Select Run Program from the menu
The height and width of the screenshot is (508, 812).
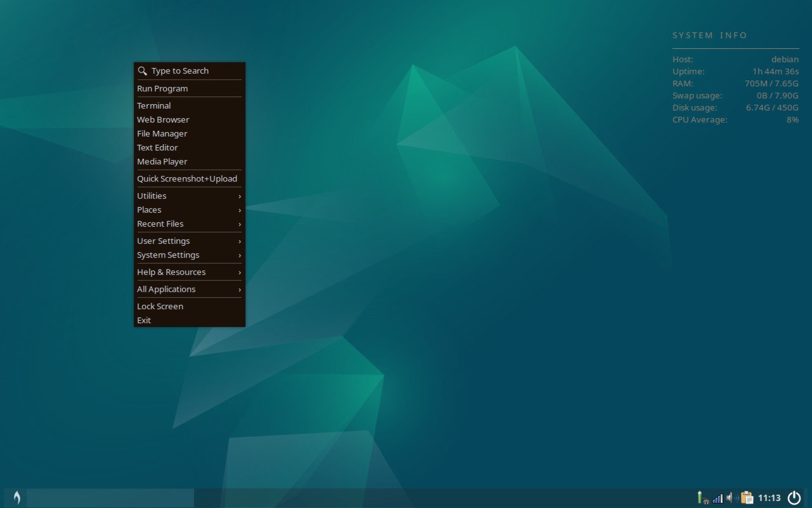[x=190, y=88]
